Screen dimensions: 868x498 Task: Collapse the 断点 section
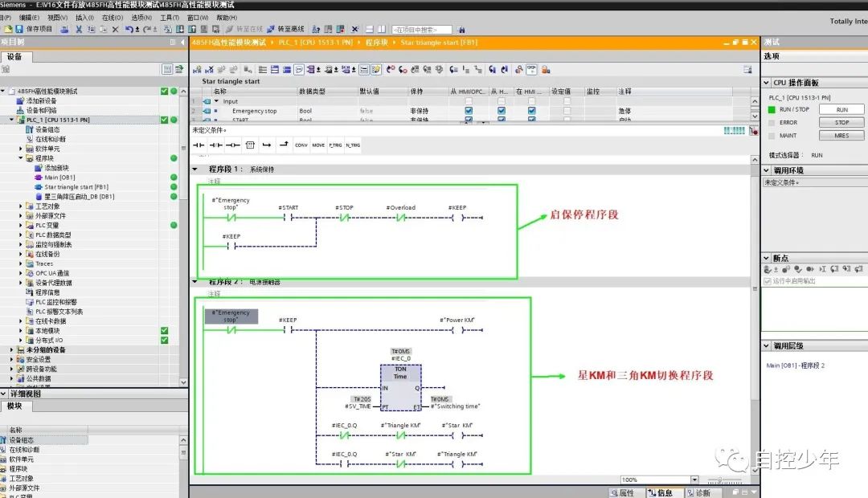coord(767,258)
